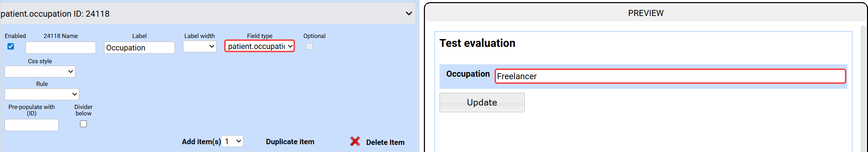Click the 24118 Name input field
This screenshot has height=152, width=868.
(x=61, y=48)
